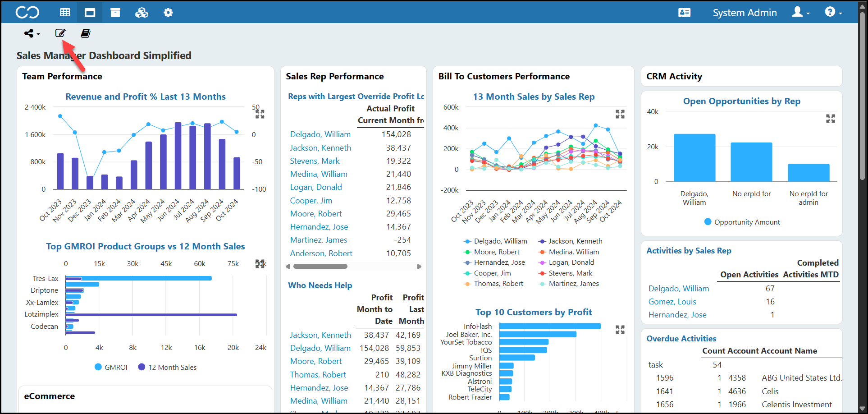Image resolution: width=868 pixels, height=414 pixels.
Task: Open the grid view icon in top bar
Action: click(65, 13)
